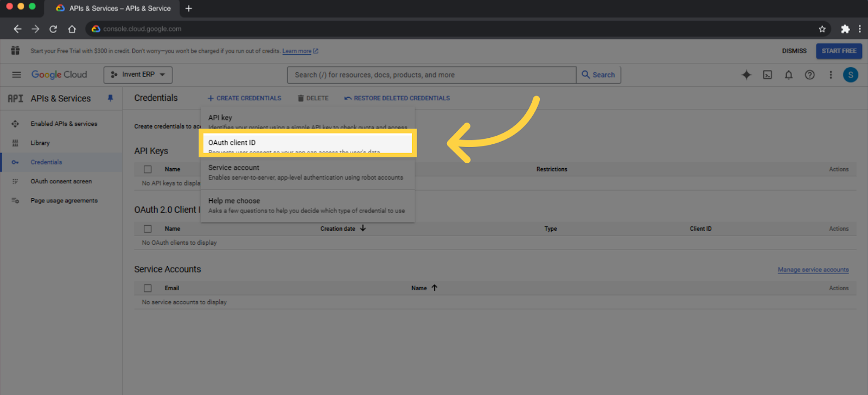
Task: Choose OAuth client ID option
Action: point(308,143)
